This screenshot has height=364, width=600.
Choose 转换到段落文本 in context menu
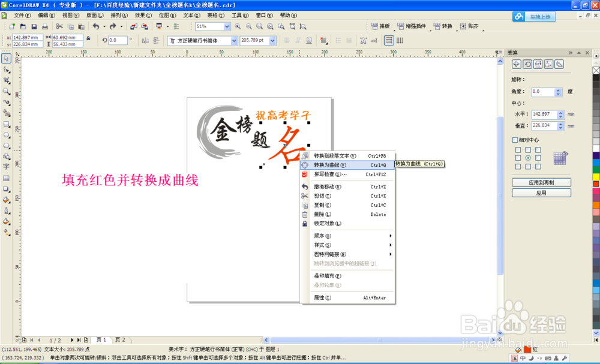click(347, 156)
